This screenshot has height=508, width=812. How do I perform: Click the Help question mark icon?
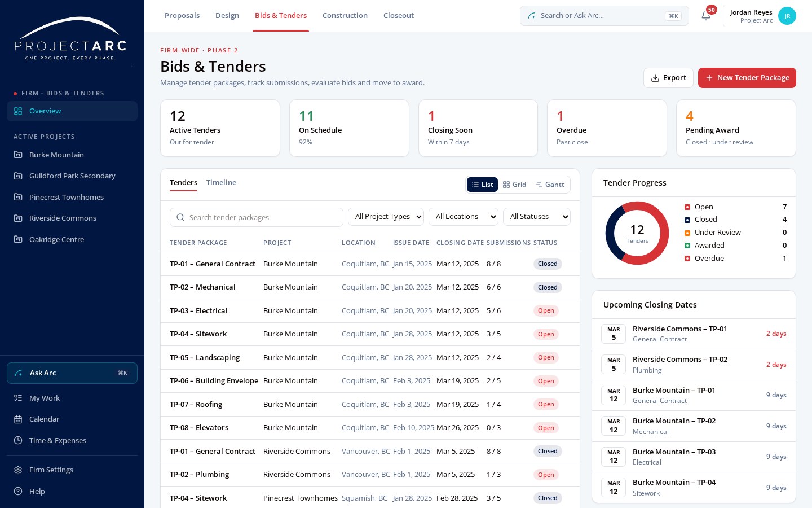pyautogui.click(x=18, y=491)
